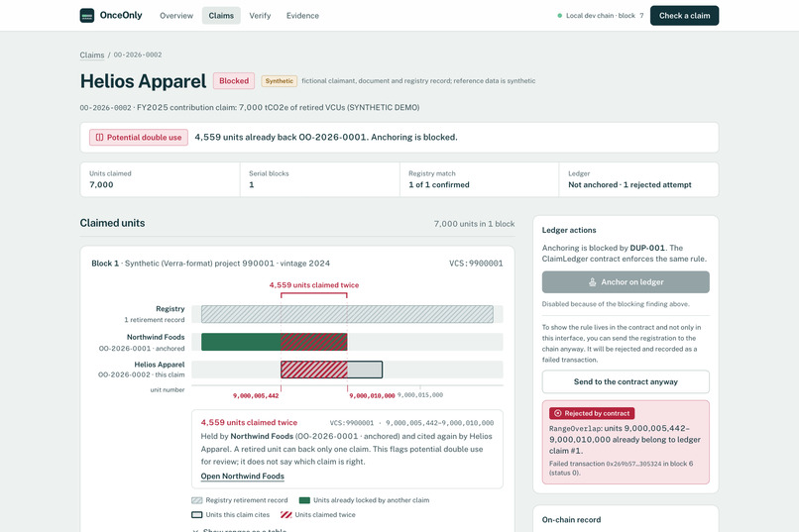Click the gray outlined segment of the Helios Apparel bar
This screenshot has width=799, height=532.
[365, 370]
